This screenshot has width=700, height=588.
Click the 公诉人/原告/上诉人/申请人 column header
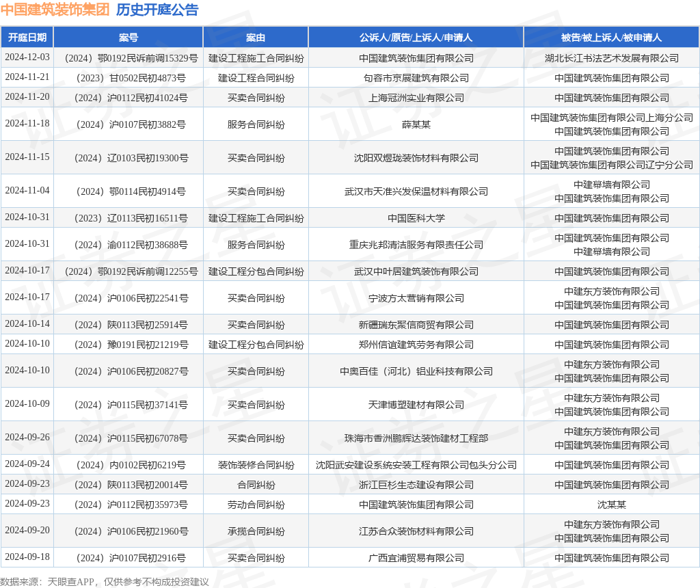[416, 38]
